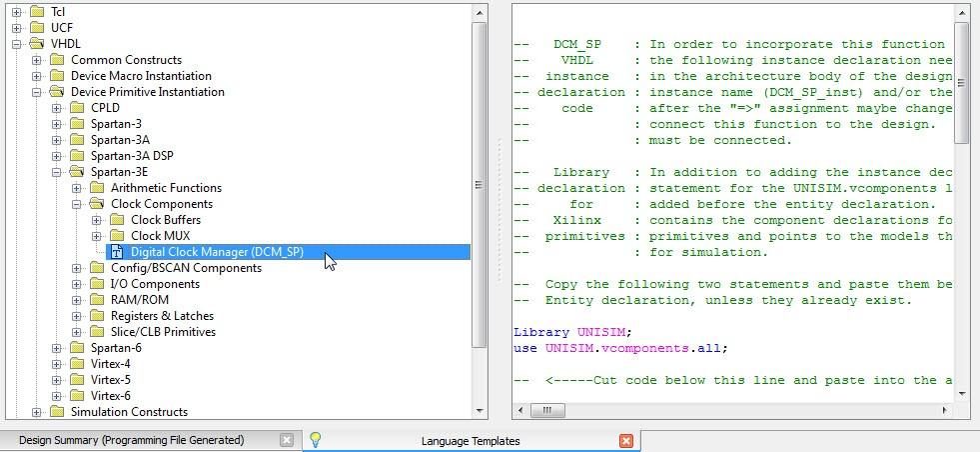
Task: Expand Clock Buffers node
Action: [96, 220]
